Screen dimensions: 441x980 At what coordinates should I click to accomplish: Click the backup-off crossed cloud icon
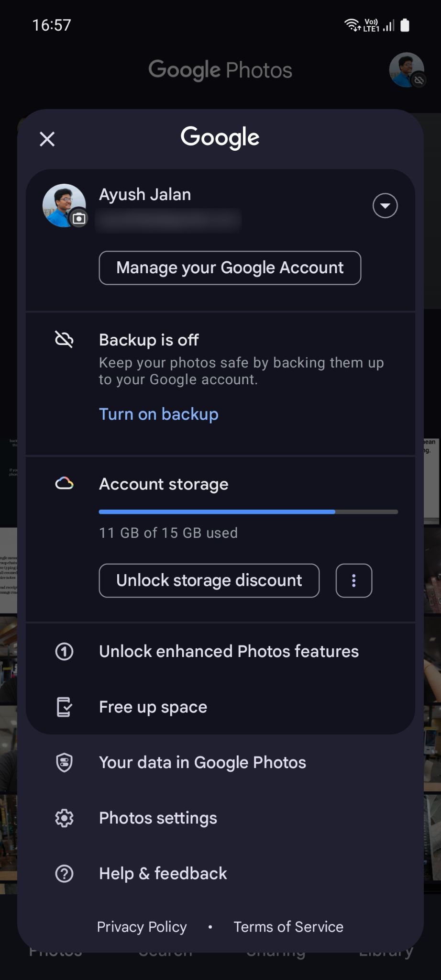[64, 340]
